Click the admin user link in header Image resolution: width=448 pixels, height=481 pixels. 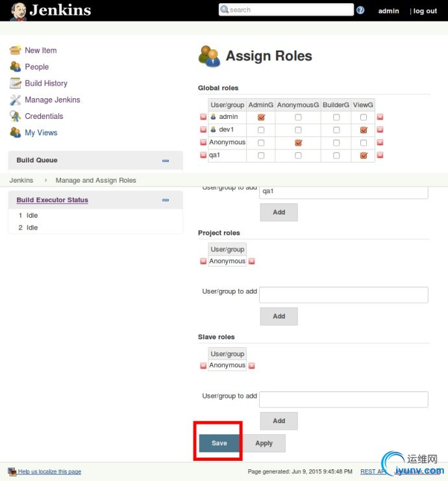point(388,11)
